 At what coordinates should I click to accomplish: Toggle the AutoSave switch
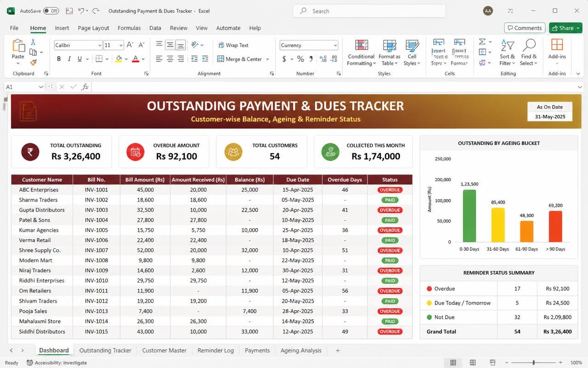(51, 11)
